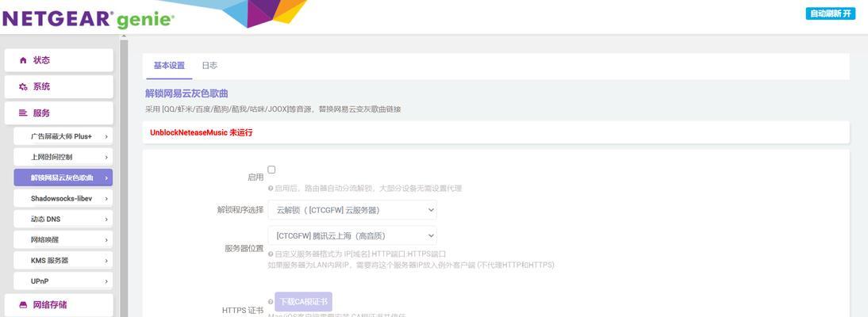Click chevron next to KMS 服务器
868x317 pixels.
106,260
